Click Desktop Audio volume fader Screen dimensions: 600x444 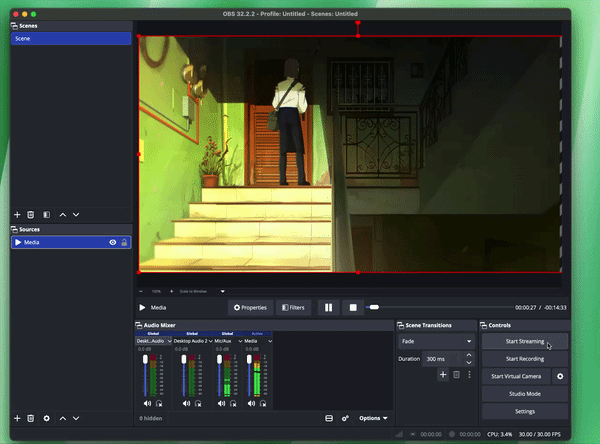pos(145,359)
